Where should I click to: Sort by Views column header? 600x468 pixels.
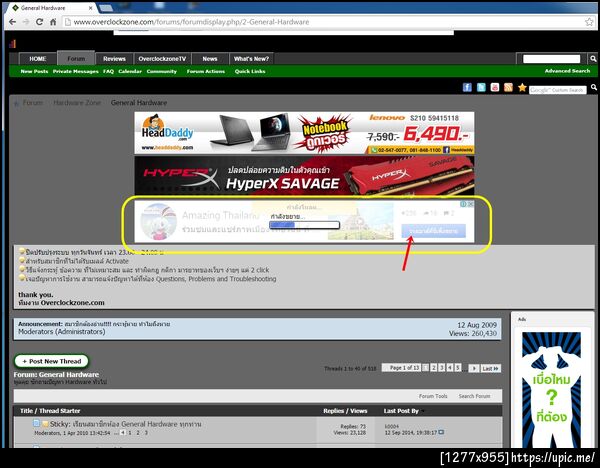359,411
